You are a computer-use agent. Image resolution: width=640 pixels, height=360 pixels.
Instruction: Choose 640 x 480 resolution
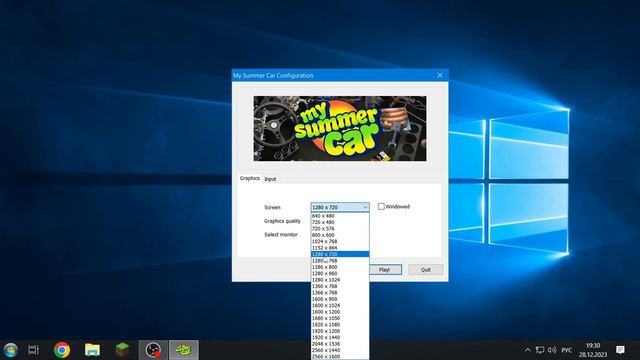click(340, 216)
